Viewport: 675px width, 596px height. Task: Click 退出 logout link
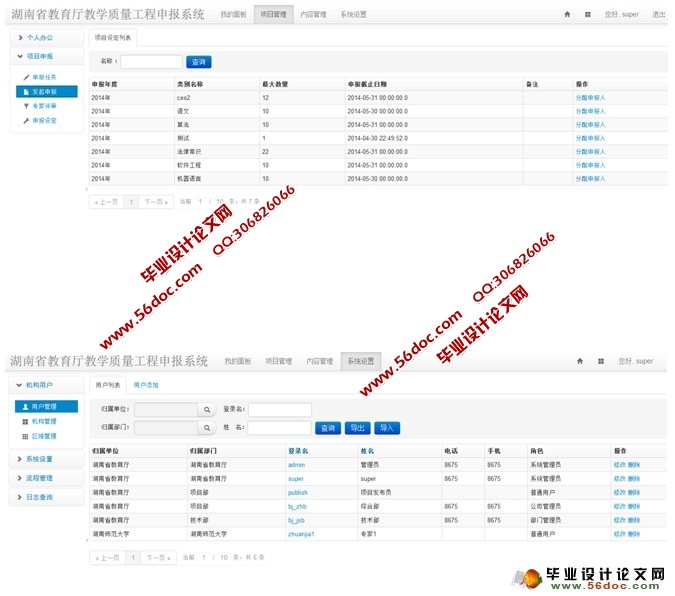coord(659,15)
